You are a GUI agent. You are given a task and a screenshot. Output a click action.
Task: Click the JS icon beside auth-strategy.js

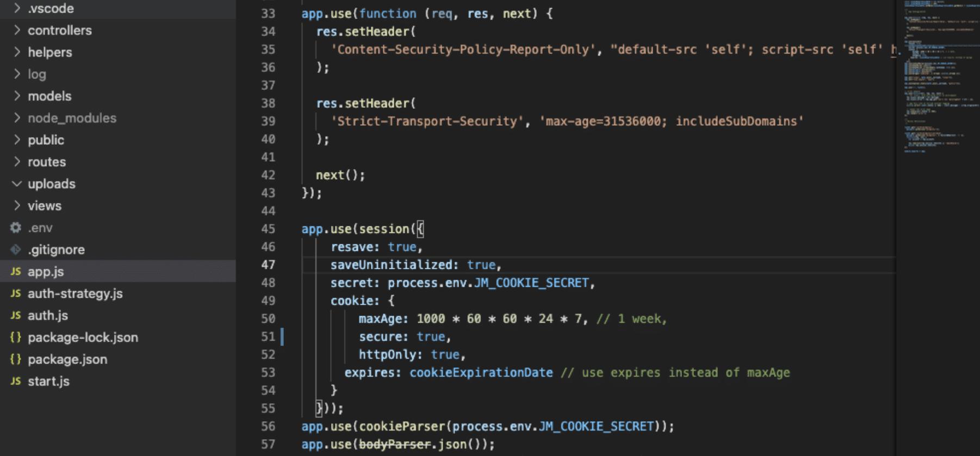click(16, 293)
